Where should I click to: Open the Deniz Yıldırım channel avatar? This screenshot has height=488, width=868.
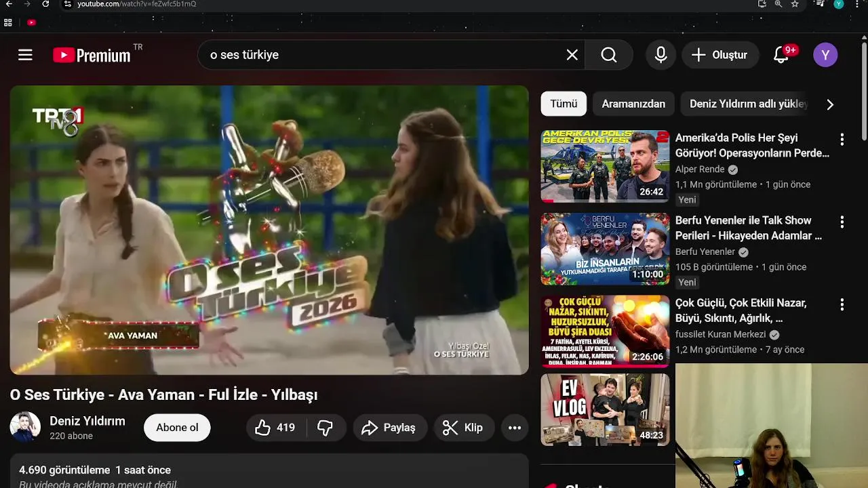click(25, 427)
